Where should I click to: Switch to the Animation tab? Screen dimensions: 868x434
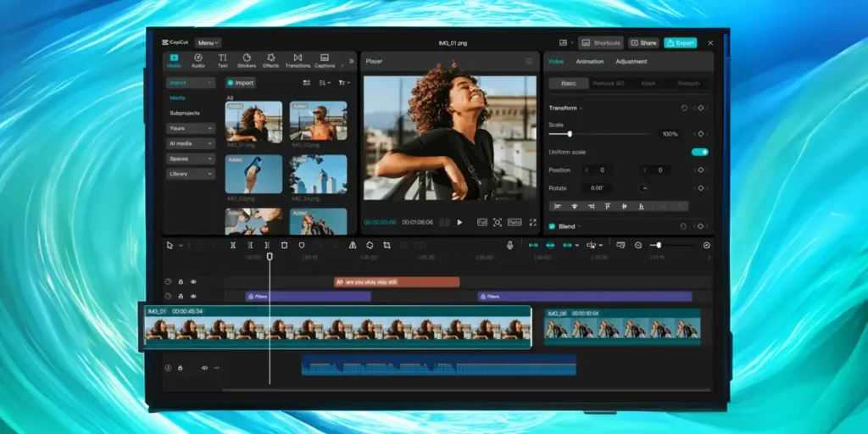590,61
